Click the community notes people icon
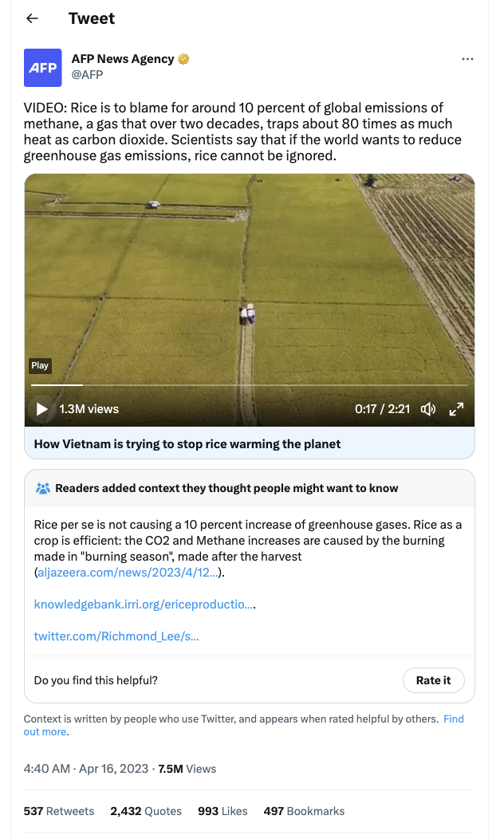 coord(43,488)
